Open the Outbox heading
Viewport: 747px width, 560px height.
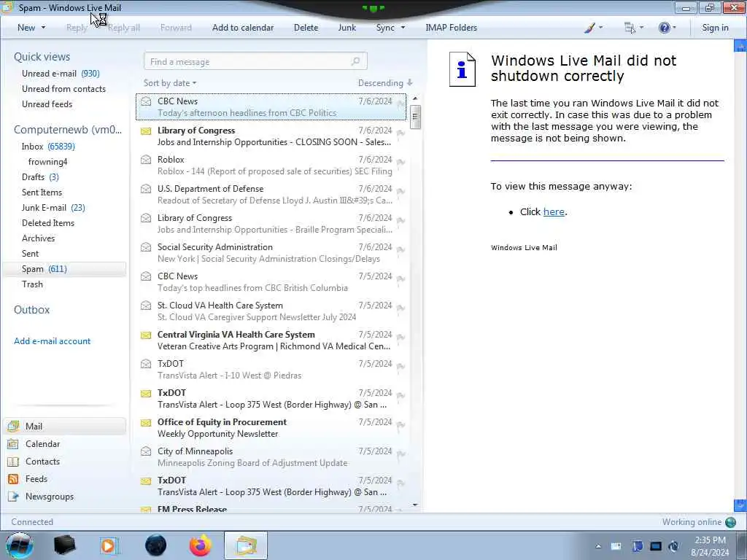pyautogui.click(x=31, y=309)
